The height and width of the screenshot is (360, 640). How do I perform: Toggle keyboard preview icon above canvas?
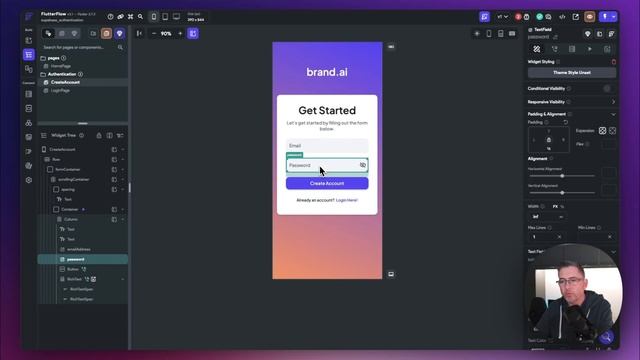point(512,33)
